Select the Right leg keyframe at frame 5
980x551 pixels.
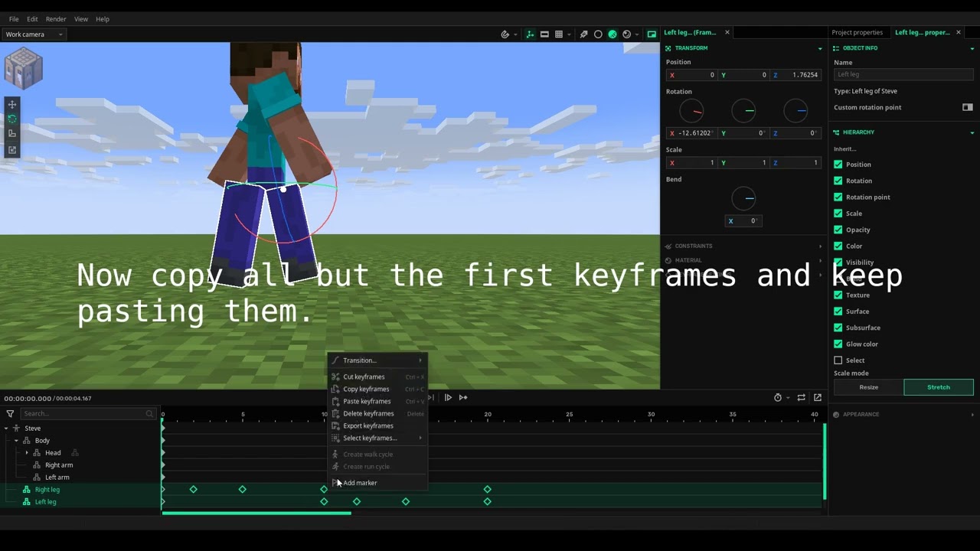point(243,489)
